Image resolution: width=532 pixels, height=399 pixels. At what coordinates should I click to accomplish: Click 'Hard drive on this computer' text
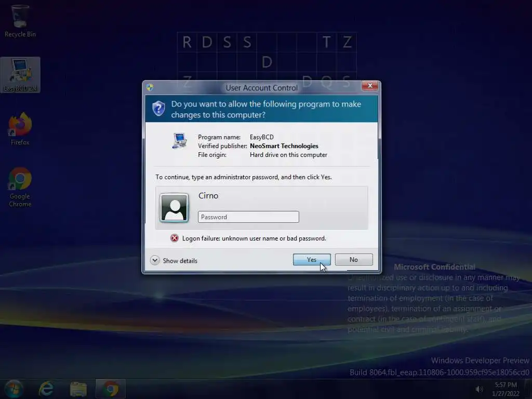(288, 155)
